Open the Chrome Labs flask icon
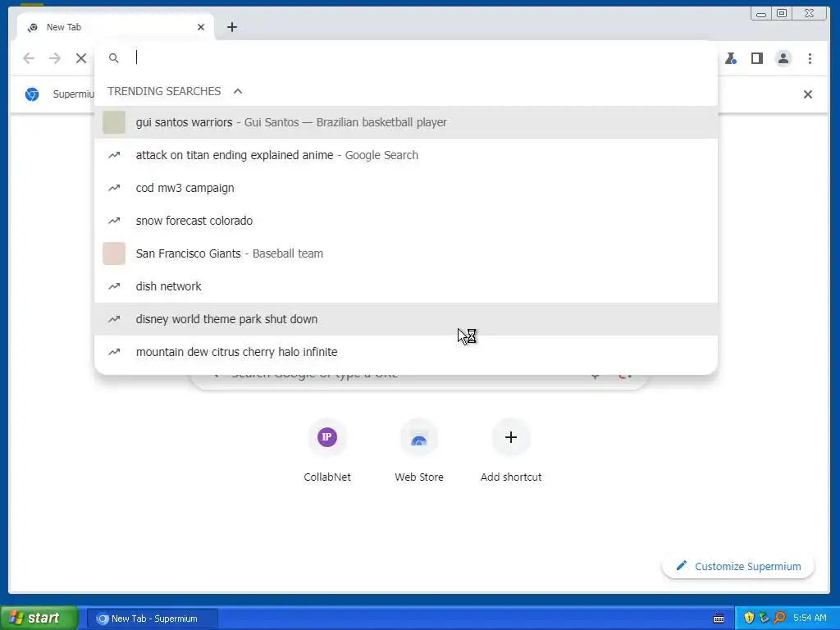The image size is (840, 630). point(731,58)
